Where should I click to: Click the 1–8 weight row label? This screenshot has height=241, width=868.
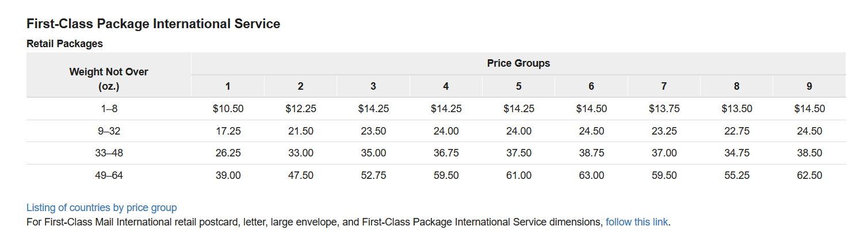(109, 109)
